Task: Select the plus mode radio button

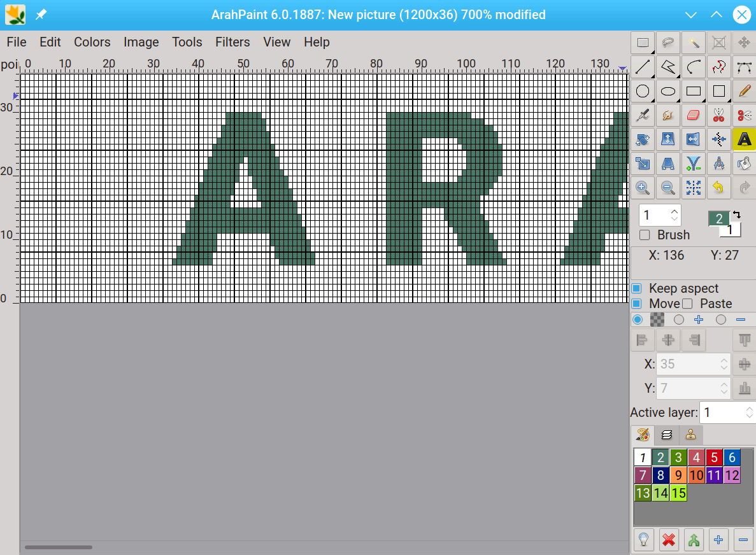Action: tap(679, 320)
